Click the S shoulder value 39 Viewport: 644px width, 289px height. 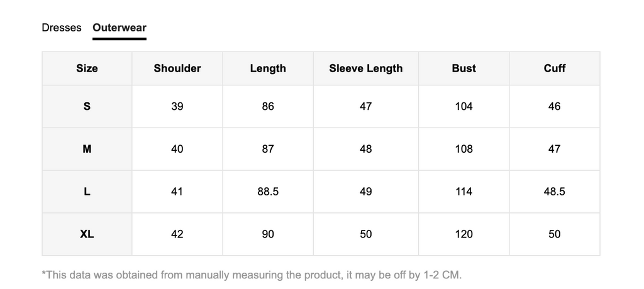[x=177, y=106]
